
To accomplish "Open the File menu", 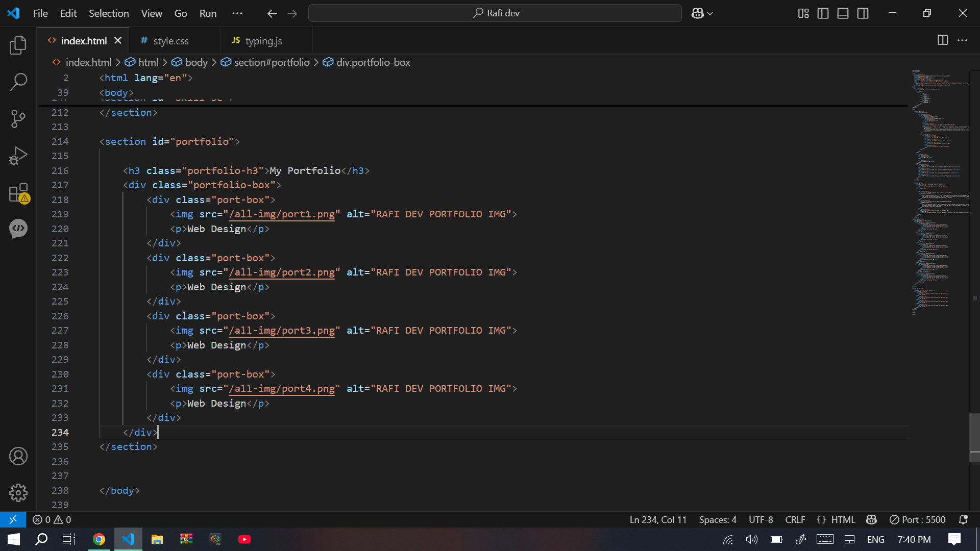I will coord(40,13).
